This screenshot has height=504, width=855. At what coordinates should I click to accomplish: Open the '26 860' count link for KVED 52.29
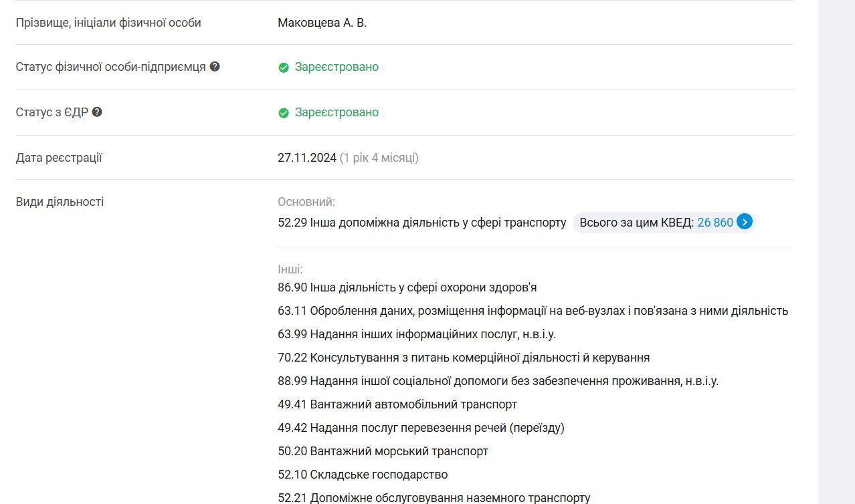tap(715, 222)
